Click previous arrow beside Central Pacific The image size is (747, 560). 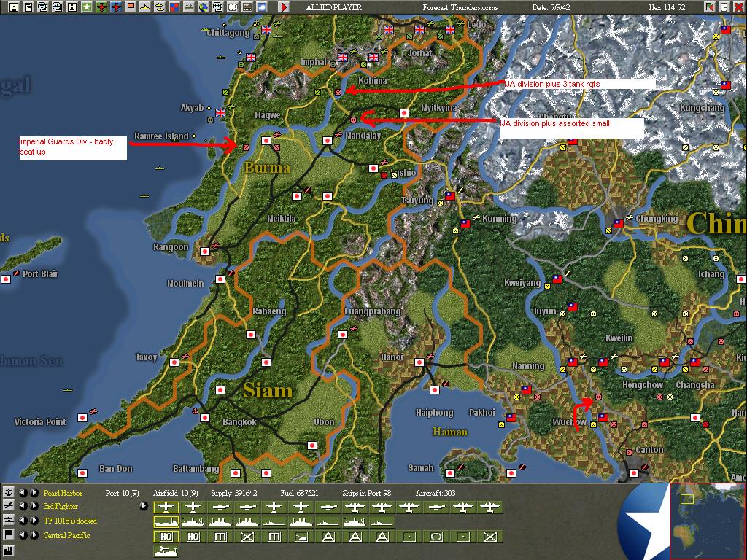click(23, 534)
